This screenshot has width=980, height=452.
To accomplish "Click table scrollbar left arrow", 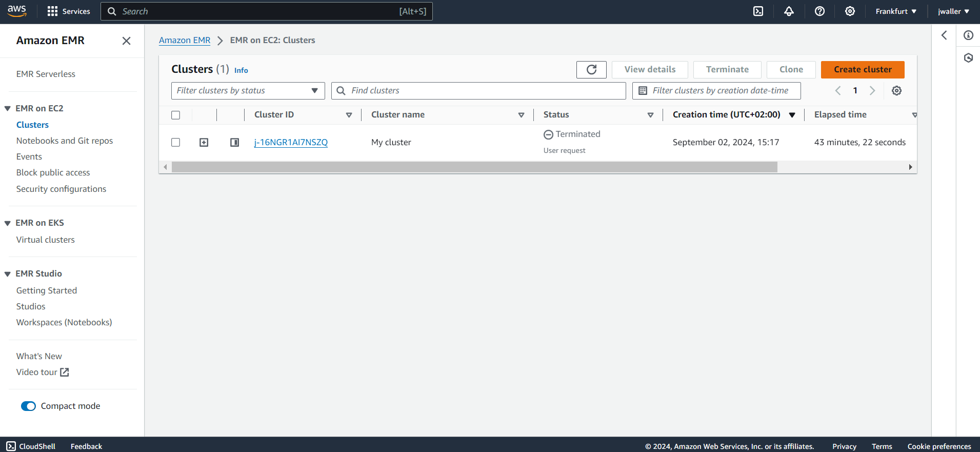I will [x=165, y=167].
